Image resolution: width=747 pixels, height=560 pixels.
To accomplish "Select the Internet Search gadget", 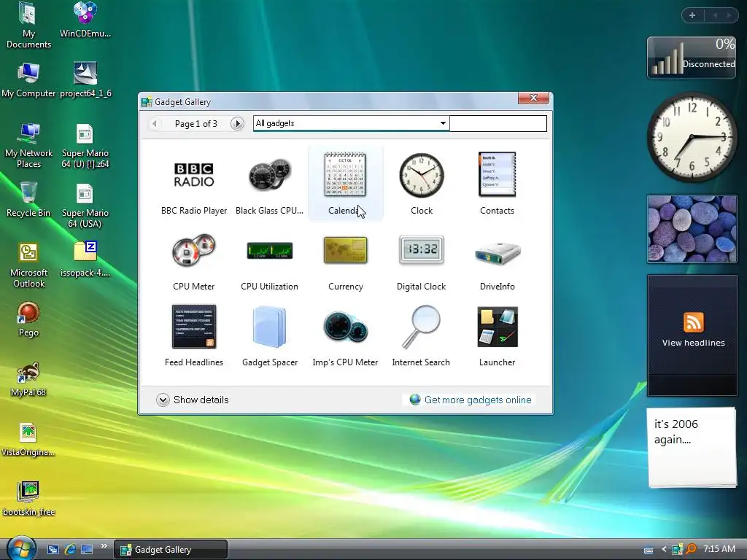I will click(421, 336).
